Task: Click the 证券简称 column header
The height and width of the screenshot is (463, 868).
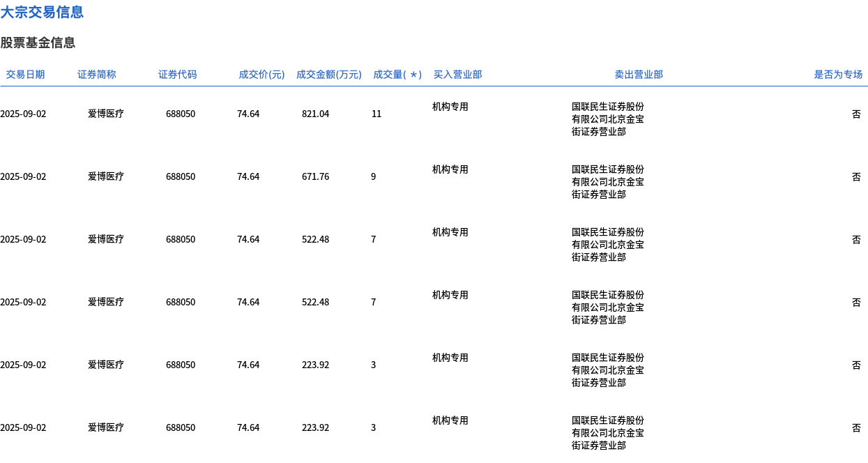Action: (97, 75)
